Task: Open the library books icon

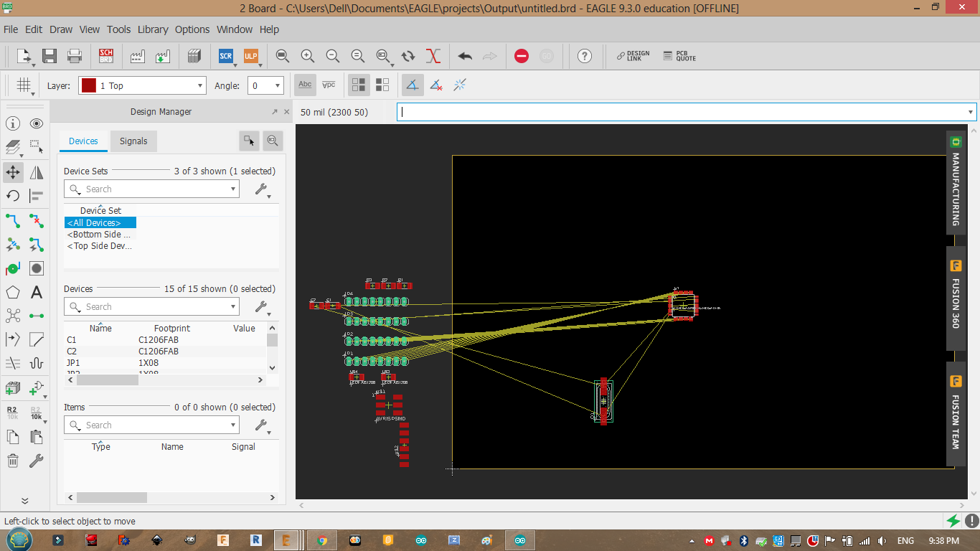Action: tap(194, 56)
